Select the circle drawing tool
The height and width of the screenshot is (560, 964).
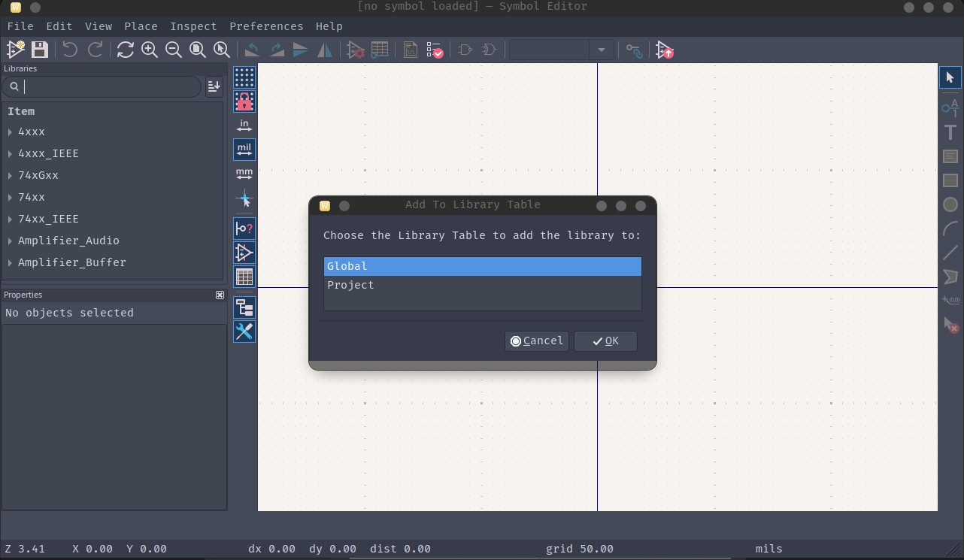950,204
